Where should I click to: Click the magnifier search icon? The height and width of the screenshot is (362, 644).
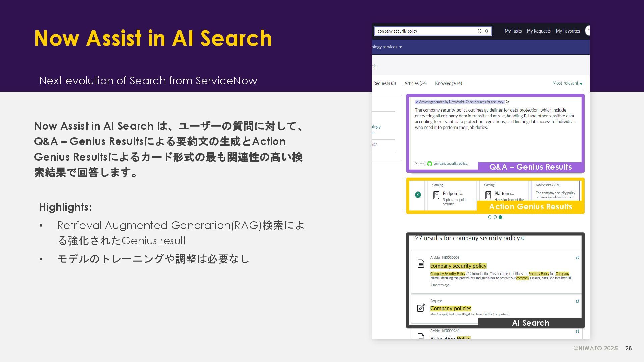[487, 31]
